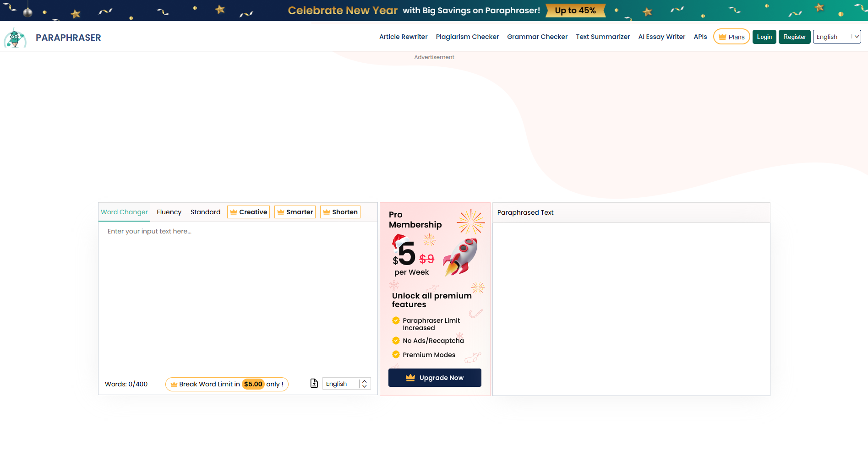Image resolution: width=868 pixels, height=450 pixels.
Task: Click the crossed-out $9 price
Action: pos(426,259)
